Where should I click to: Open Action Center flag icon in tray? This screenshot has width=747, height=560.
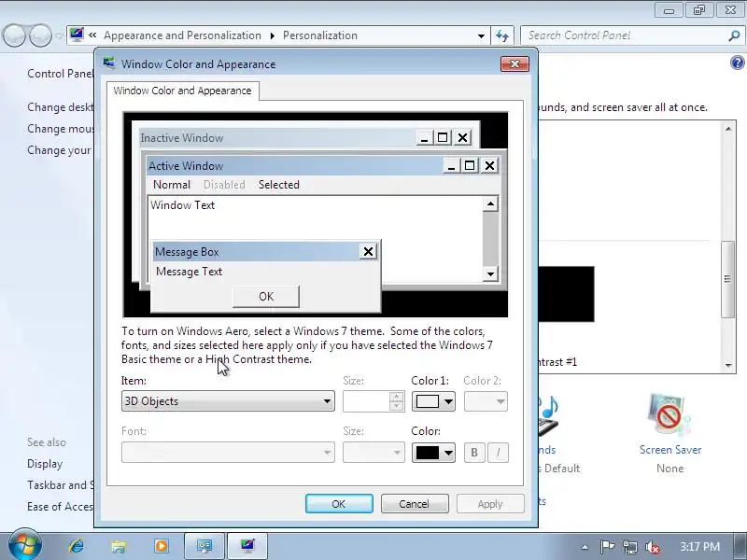pyautogui.click(x=607, y=547)
